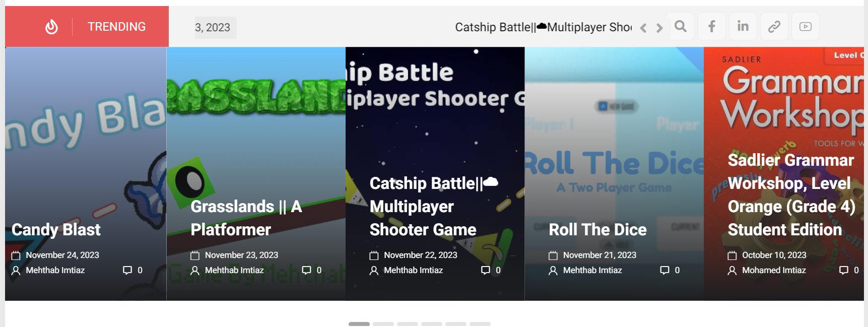Open the Roll The Dice post
Screen dimensions: 868x327
click(x=597, y=230)
